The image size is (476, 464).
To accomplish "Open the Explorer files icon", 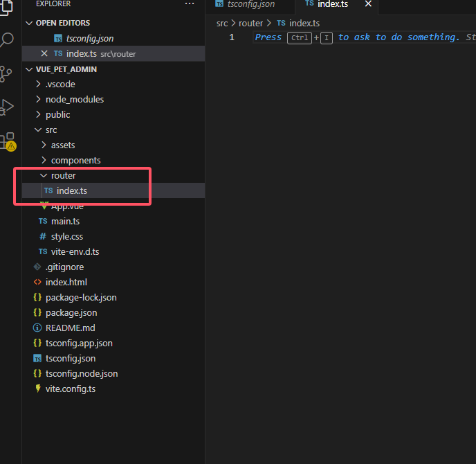I will [6, 7].
